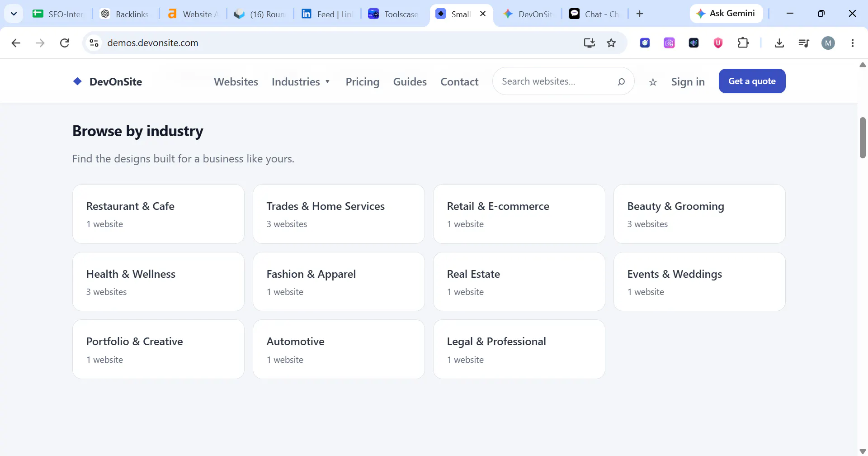Viewport: 868px width, 456px height.
Task: Click the DevOnSite brand name link
Action: [x=116, y=82]
